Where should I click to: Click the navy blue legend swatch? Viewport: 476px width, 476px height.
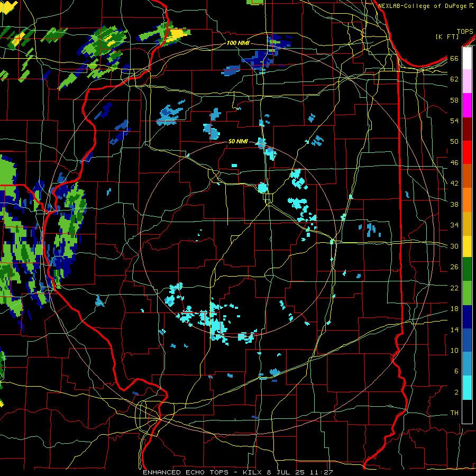point(467,317)
